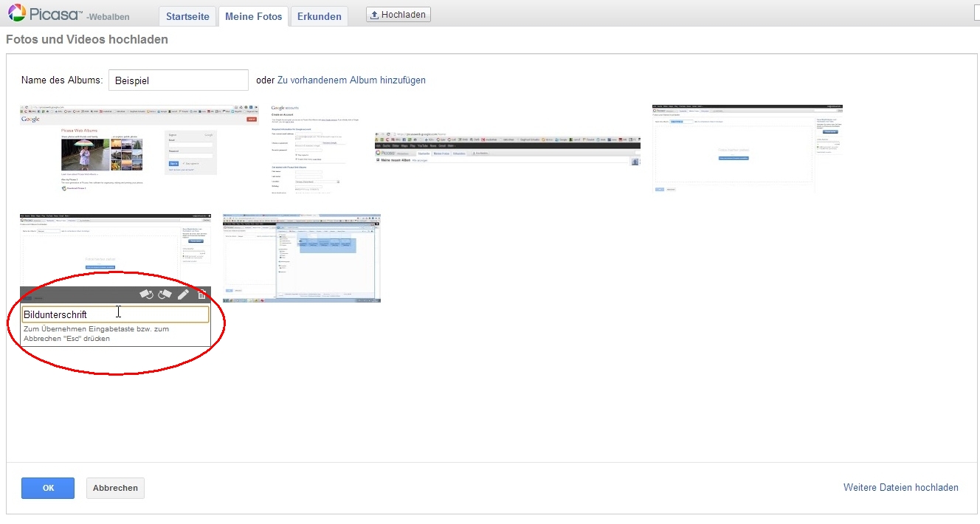The width and height of the screenshot is (980, 524).
Task: Click the pencil edit caption icon
Action: (x=183, y=294)
